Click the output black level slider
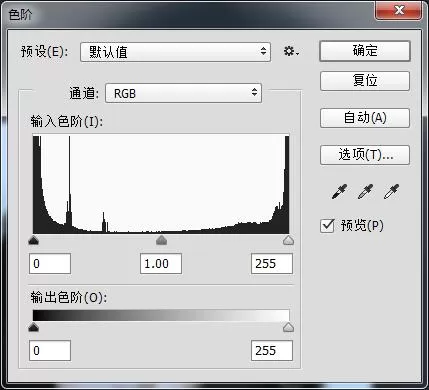 (x=34, y=328)
